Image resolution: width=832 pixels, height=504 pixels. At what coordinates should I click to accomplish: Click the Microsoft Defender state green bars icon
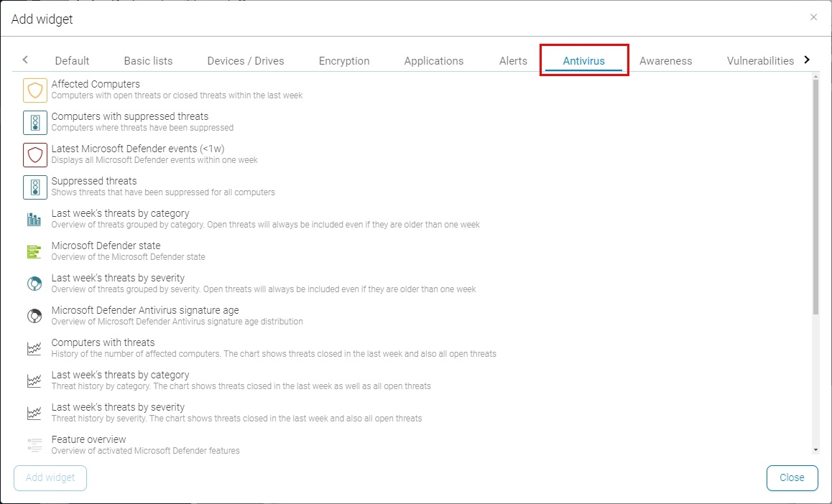[34, 251]
